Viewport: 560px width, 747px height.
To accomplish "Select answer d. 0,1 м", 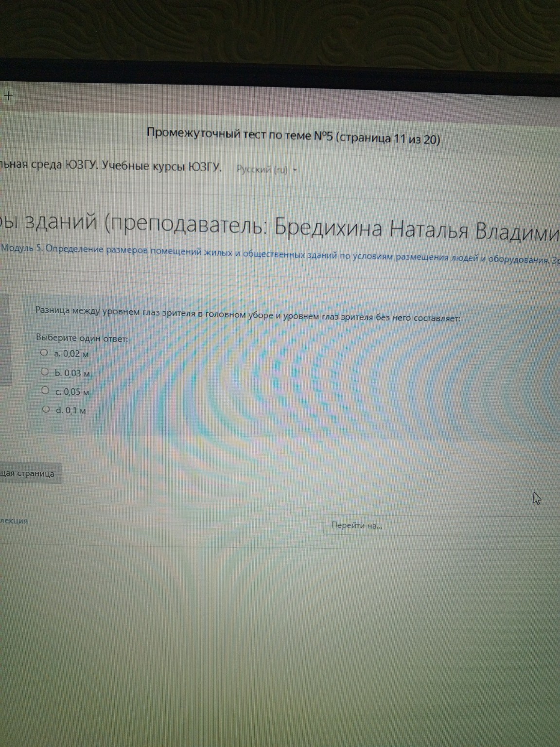I will click(45, 409).
